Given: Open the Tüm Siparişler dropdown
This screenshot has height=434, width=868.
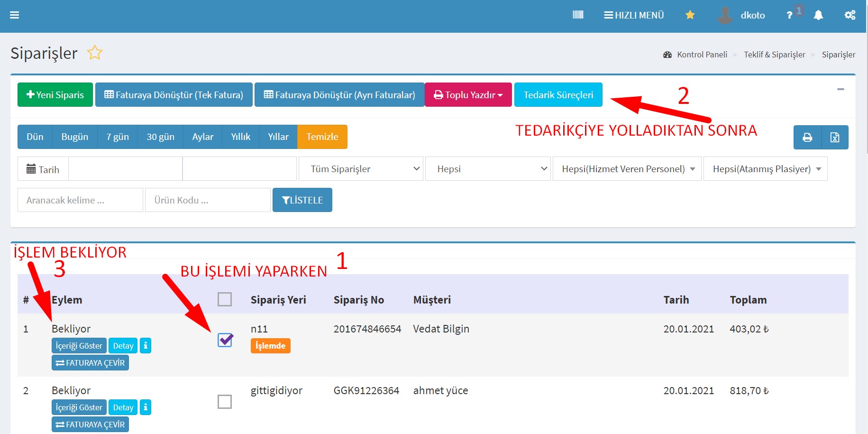Looking at the screenshot, I should [x=360, y=169].
